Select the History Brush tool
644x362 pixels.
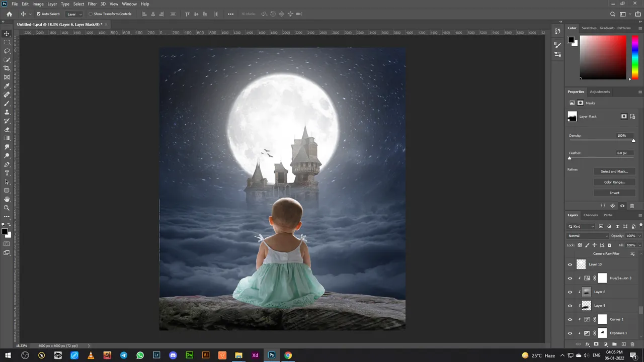click(x=7, y=121)
